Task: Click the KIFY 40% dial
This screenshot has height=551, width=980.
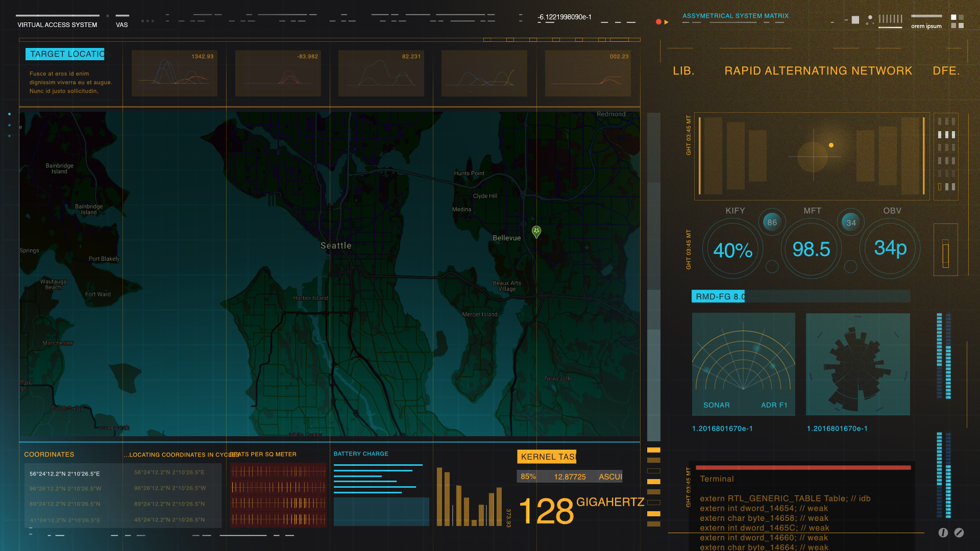Action: [x=733, y=249]
